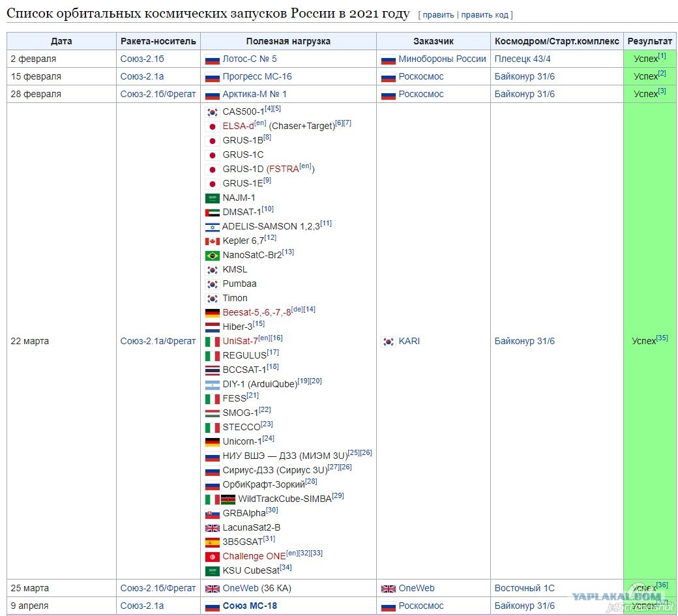This screenshot has width=678, height=616.
Task: Click reference [35] in the Успех cell
Action: [662, 338]
